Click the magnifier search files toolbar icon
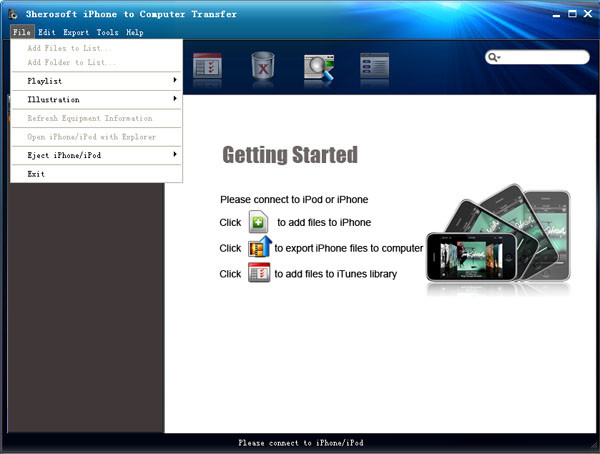This screenshot has height=454, width=600. coord(319,67)
